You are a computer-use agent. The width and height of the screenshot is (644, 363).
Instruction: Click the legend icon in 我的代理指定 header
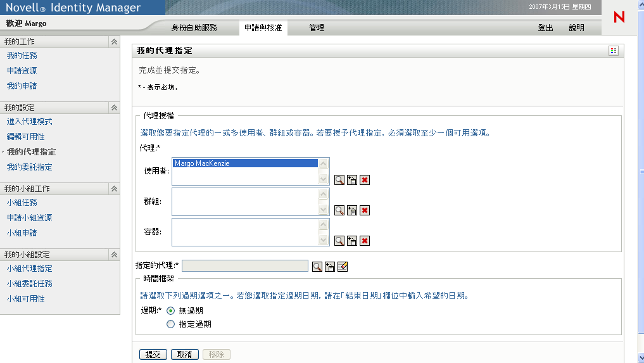point(613,51)
